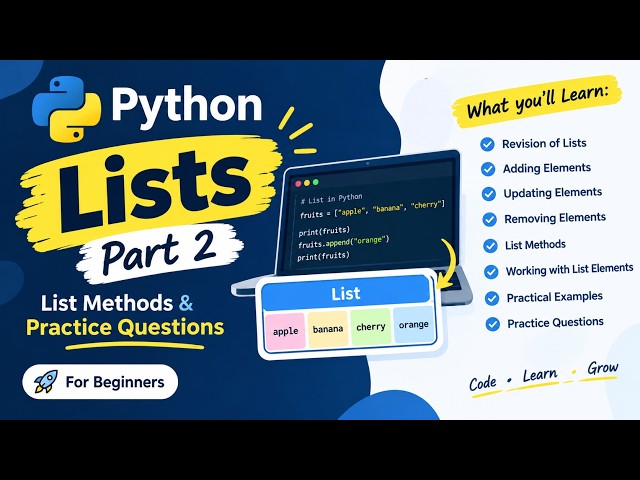The height and width of the screenshot is (480, 640).
Task: Click the last print(fruits) code line
Action: (323, 256)
